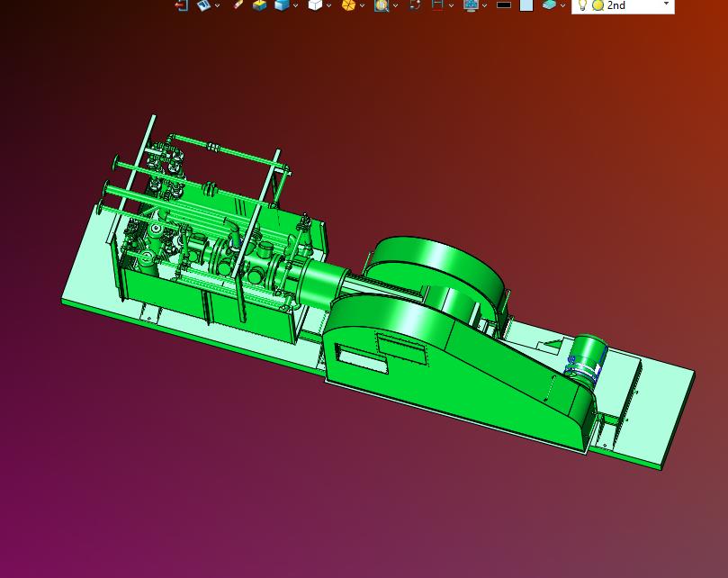Open the 2nd dropdown list
Viewport: 728px width, 578px height.
tap(666, 5)
